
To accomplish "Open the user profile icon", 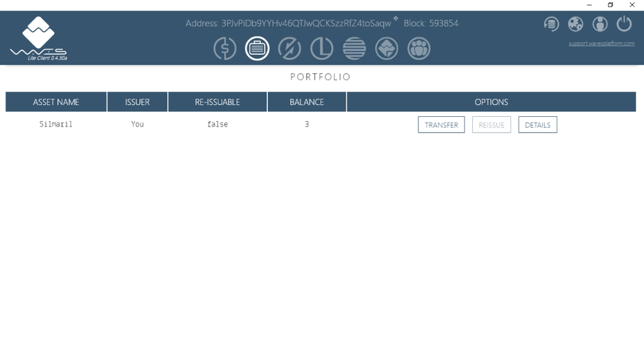I will (600, 24).
